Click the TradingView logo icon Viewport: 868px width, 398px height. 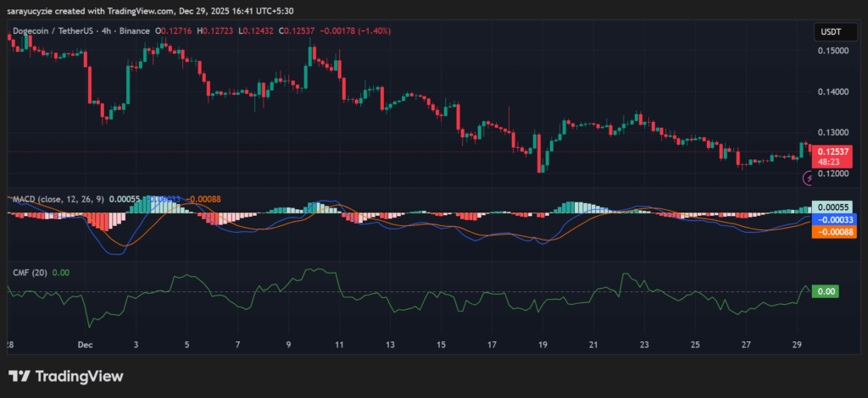(20, 376)
